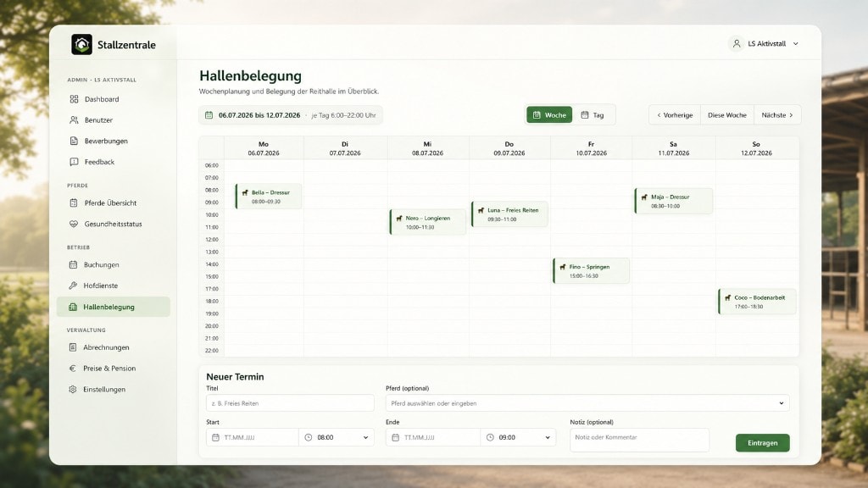This screenshot has width=868, height=488.
Task: Open the Bella – Dressur appointment
Action: coord(269,197)
